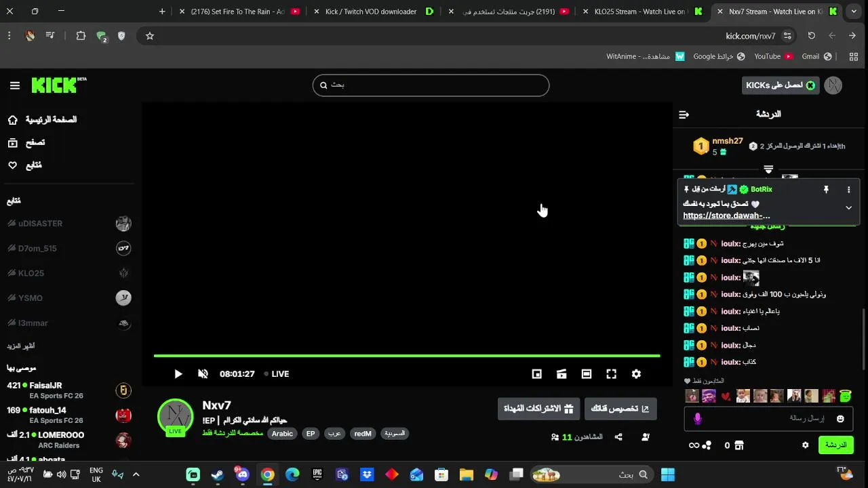Viewport: 868px width, 488px height.
Task: Open the emoji picker in chat input
Action: (x=840, y=419)
